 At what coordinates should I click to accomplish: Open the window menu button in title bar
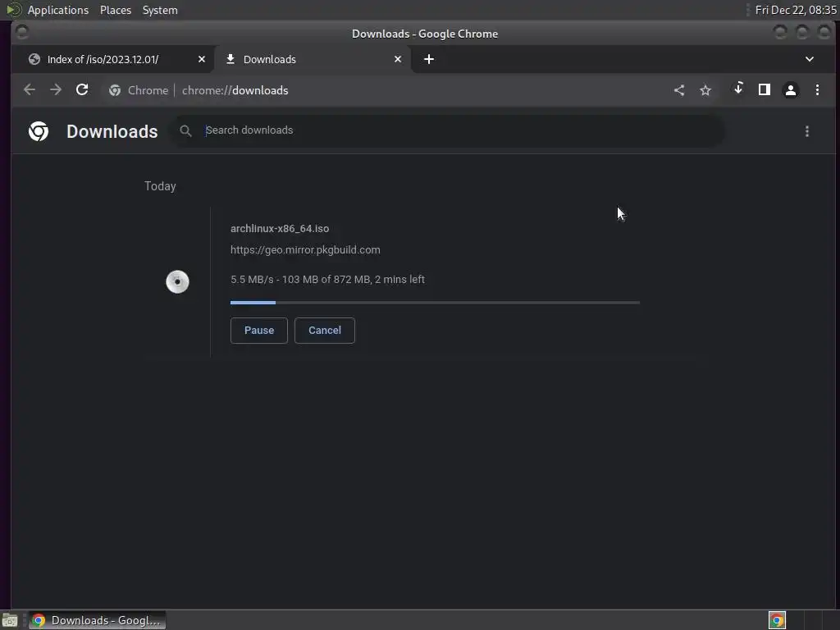coord(22,33)
